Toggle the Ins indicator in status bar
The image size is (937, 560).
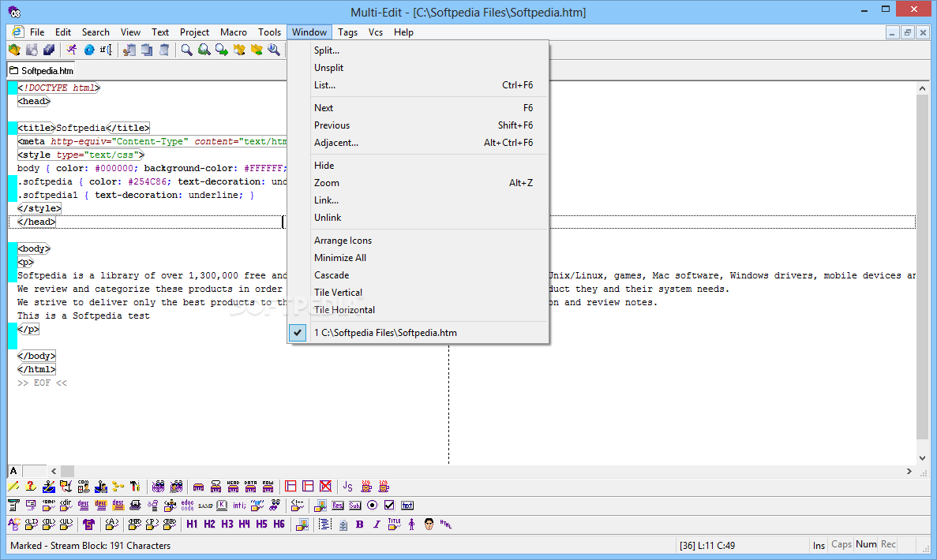click(x=819, y=545)
